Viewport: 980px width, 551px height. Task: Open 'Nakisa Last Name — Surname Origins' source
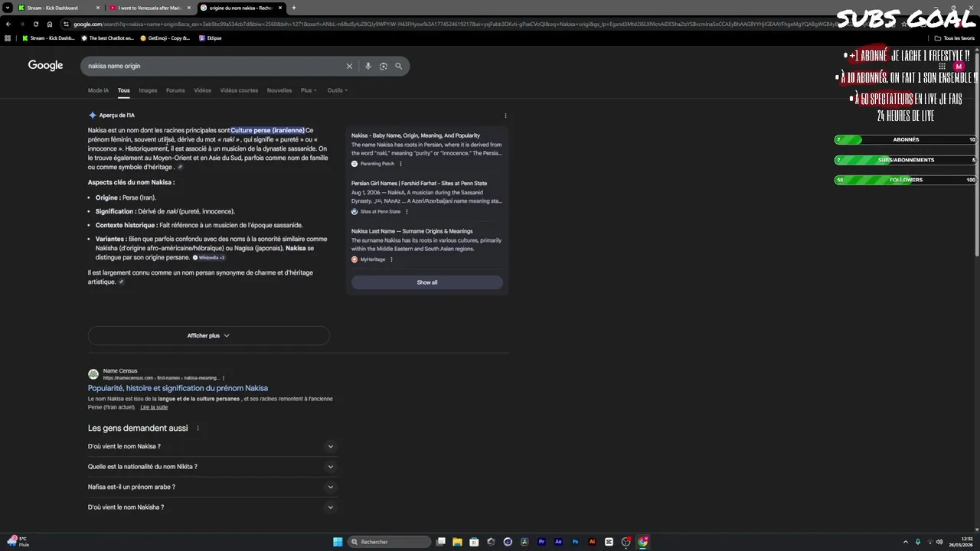pos(412,231)
